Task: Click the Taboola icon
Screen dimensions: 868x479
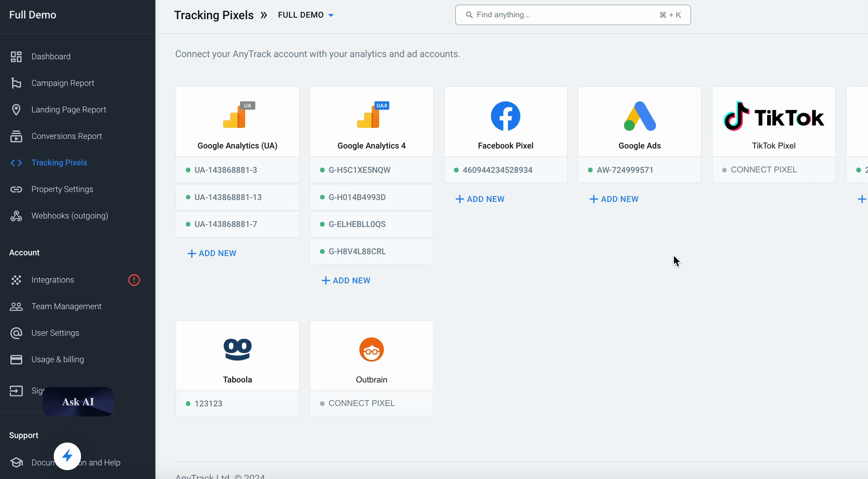Action: 237,350
